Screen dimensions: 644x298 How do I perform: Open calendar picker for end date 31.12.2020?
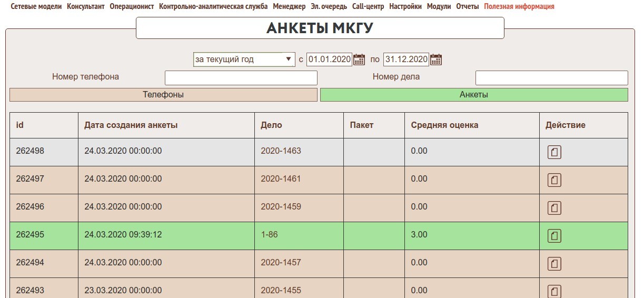tap(436, 59)
